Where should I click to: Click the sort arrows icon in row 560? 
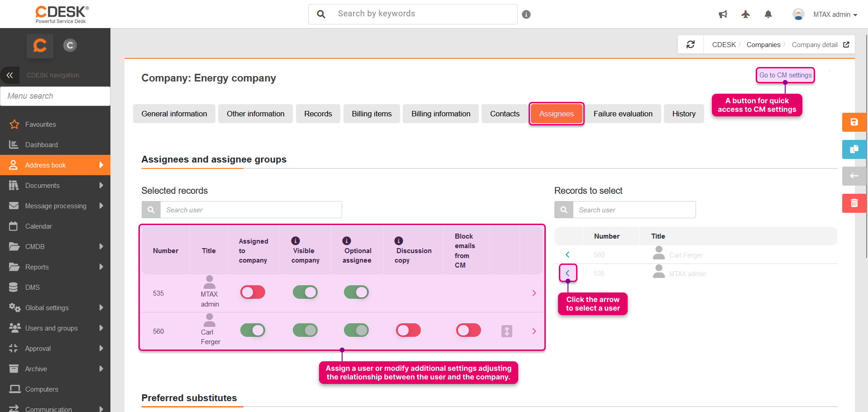coord(507,331)
